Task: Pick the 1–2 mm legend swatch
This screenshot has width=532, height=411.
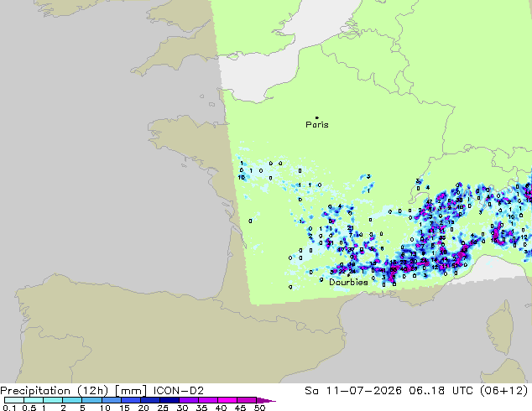Action: pyautogui.click(x=53, y=400)
